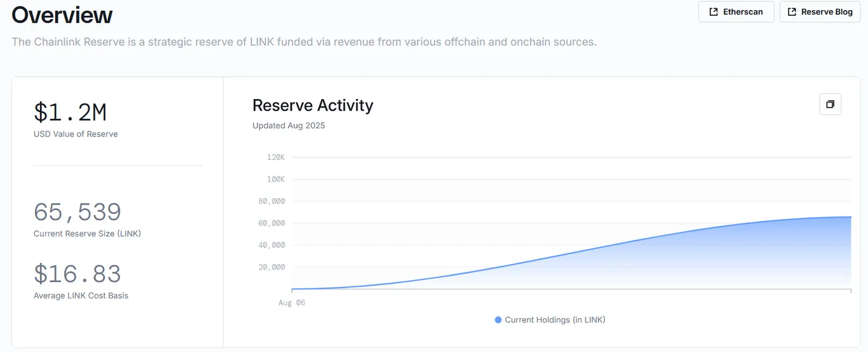Click the Reserve Activity chart title
The height and width of the screenshot is (353, 868).
click(x=313, y=105)
